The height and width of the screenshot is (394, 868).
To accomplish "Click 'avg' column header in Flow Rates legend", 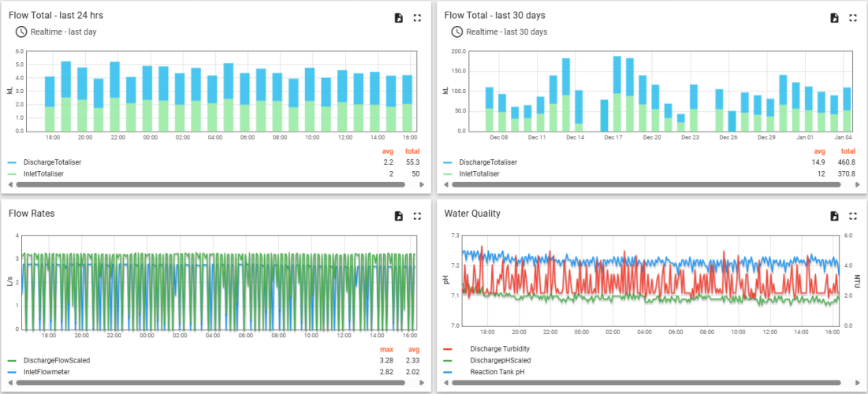I will click(x=413, y=349).
